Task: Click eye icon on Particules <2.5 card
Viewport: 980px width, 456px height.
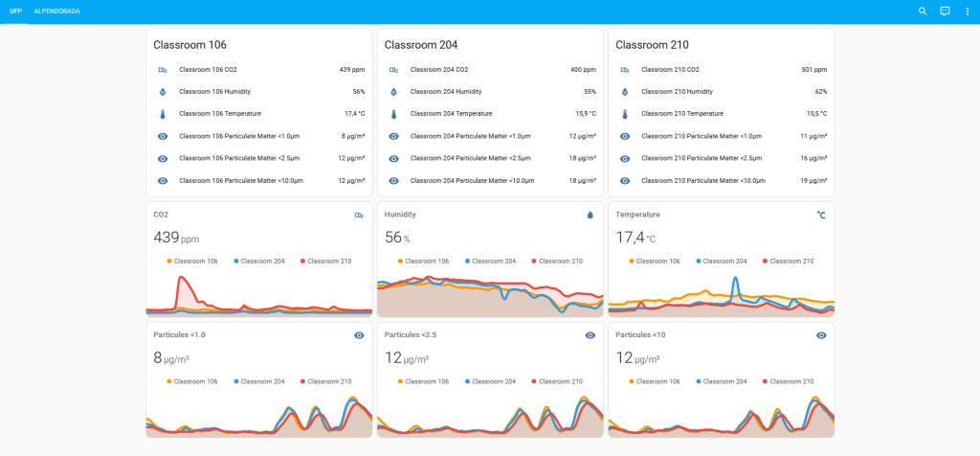Action: 590,335
